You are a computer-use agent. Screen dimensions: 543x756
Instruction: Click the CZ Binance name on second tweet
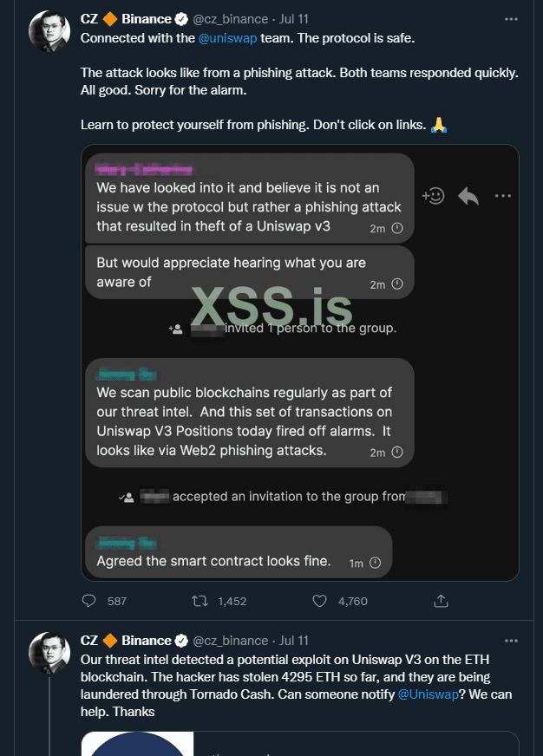tap(127, 641)
